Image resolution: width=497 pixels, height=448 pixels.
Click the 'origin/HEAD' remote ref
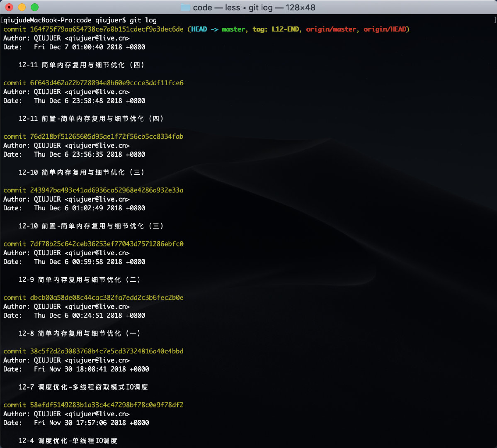(385, 29)
